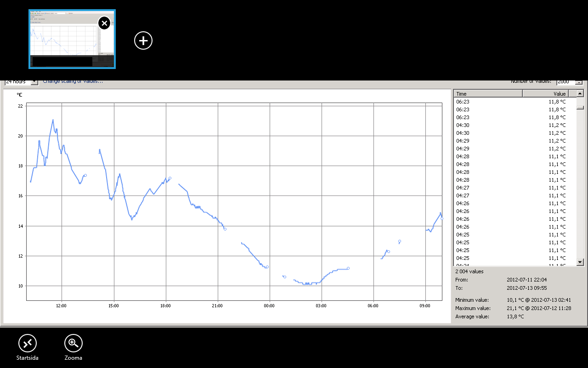Add a new connection with plus button

point(143,40)
